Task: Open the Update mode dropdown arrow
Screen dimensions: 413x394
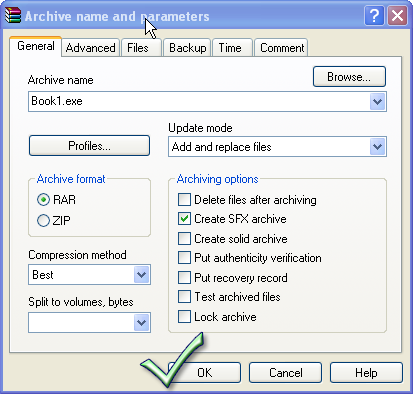Action: 377,147
